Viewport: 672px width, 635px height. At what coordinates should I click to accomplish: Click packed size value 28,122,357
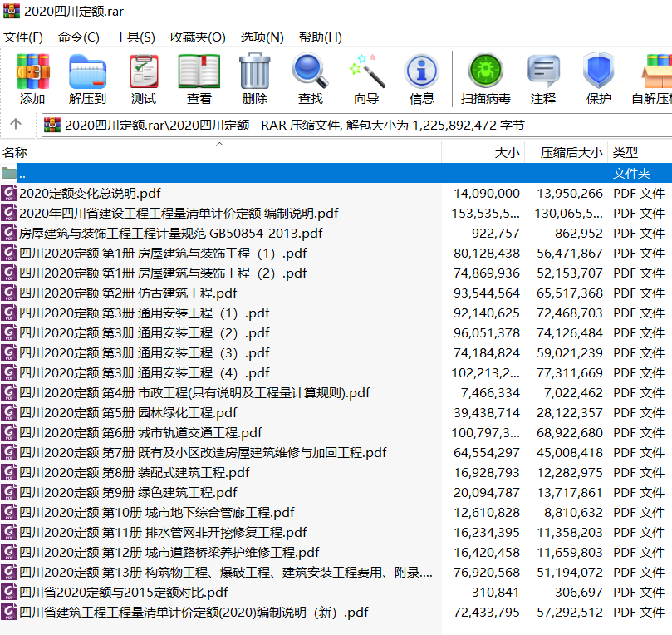(x=570, y=412)
